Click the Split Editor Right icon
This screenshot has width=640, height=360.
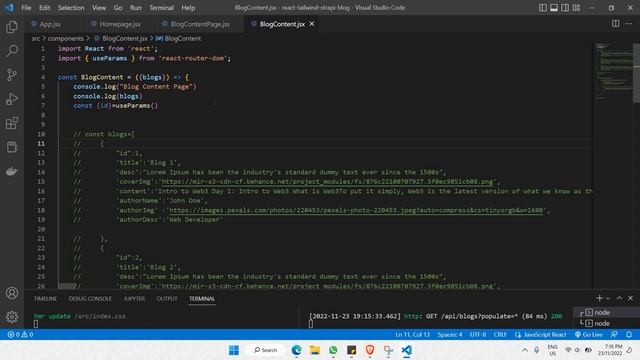pyautogui.click(x=616, y=24)
